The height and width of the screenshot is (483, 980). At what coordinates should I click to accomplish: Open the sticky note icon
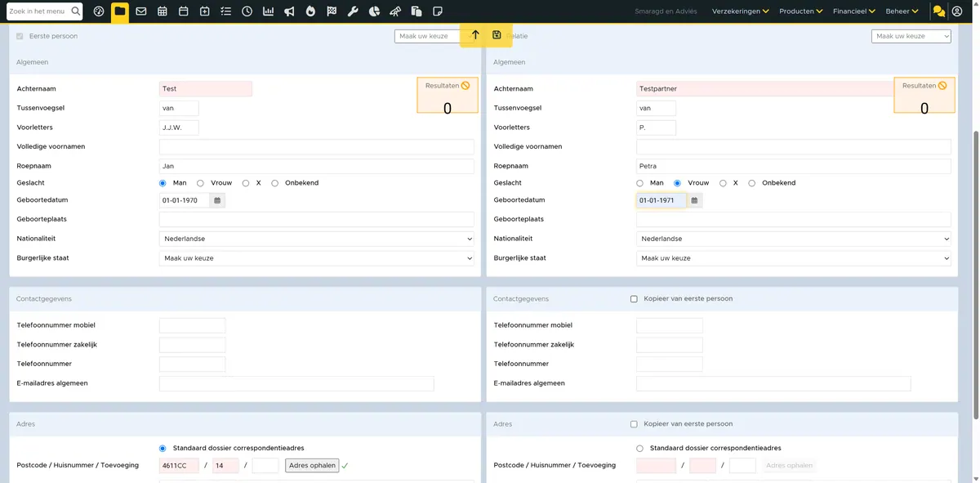[x=438, y=11]
